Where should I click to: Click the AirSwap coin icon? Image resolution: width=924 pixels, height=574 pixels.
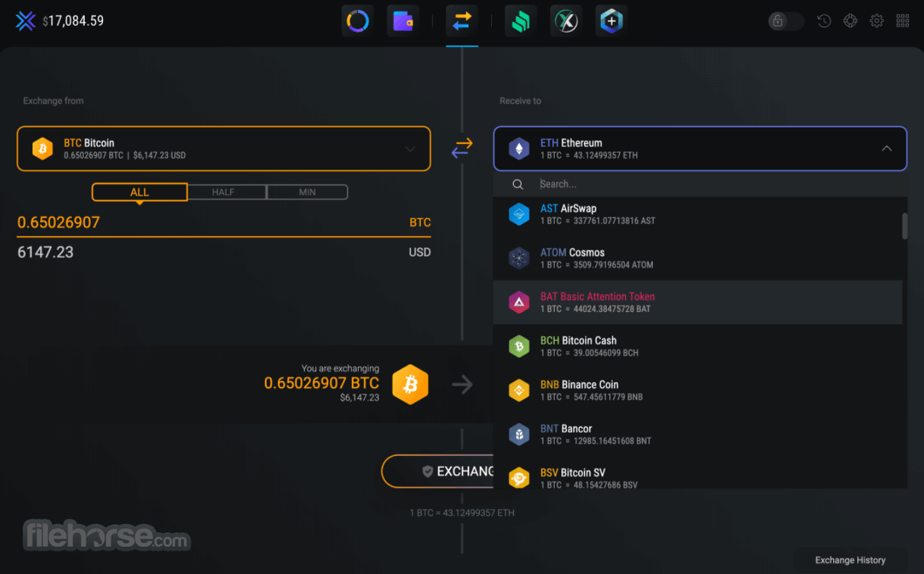[519, 214]
